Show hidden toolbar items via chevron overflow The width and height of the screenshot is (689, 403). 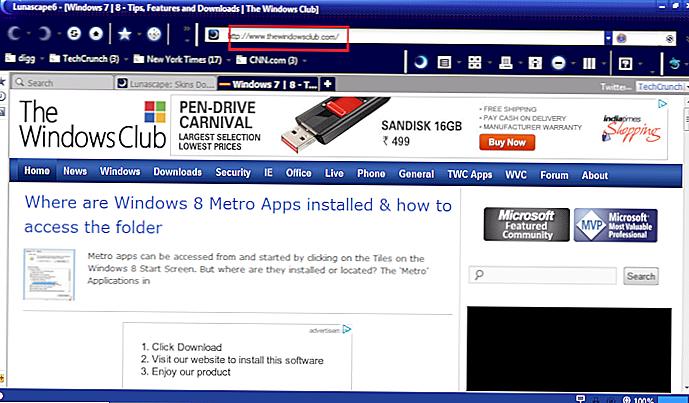tap(187, 29)
